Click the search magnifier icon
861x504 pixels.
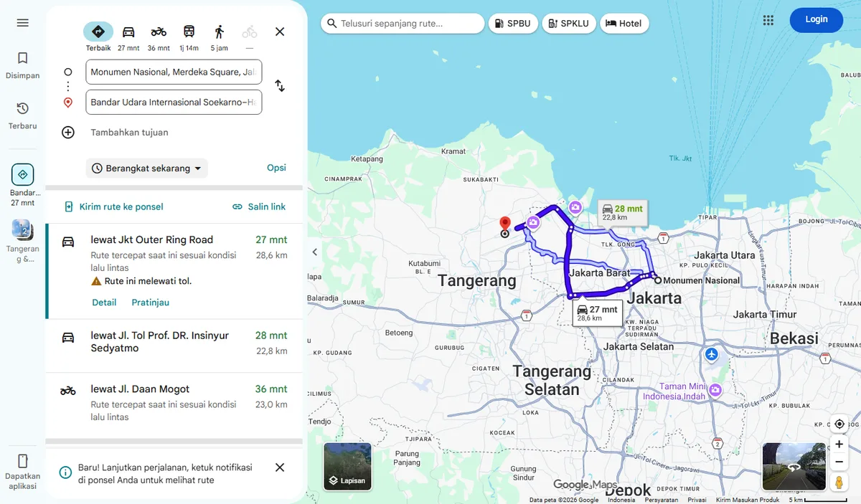331,24
